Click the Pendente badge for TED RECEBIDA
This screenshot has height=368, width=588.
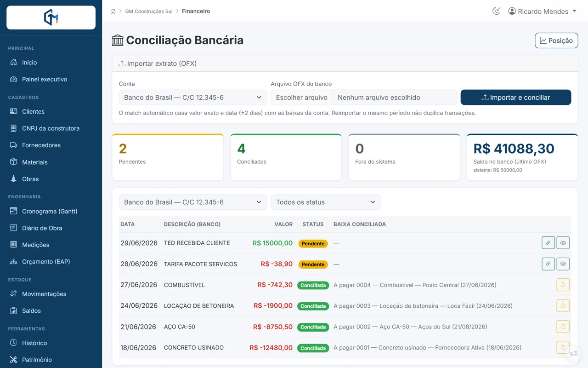(x=313, y=243)
